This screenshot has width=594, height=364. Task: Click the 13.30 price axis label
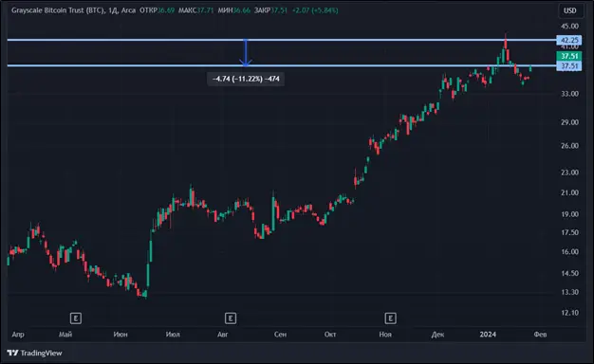569,292
